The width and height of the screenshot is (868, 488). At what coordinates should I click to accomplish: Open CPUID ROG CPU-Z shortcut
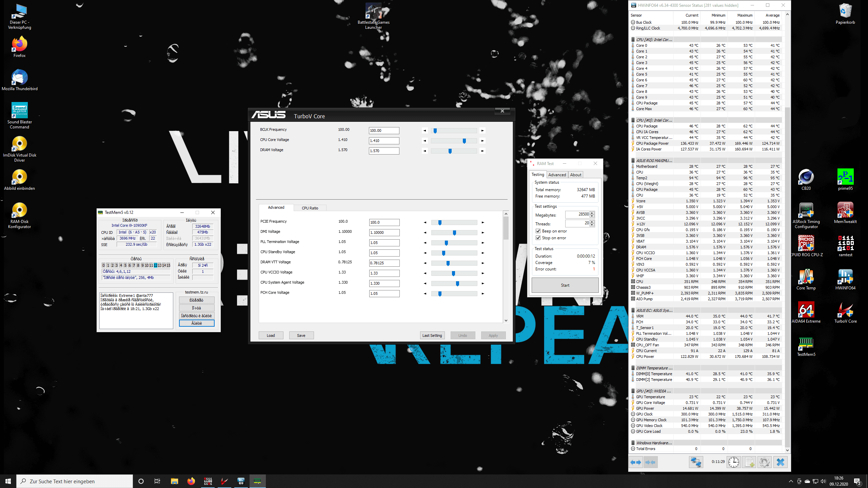tap(806, 246)
